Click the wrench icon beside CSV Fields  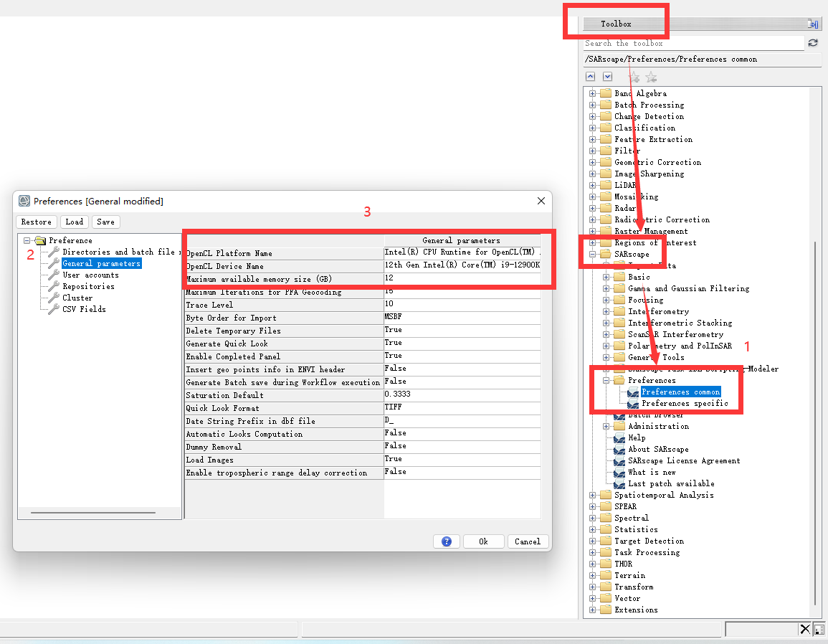coord(53,309)
